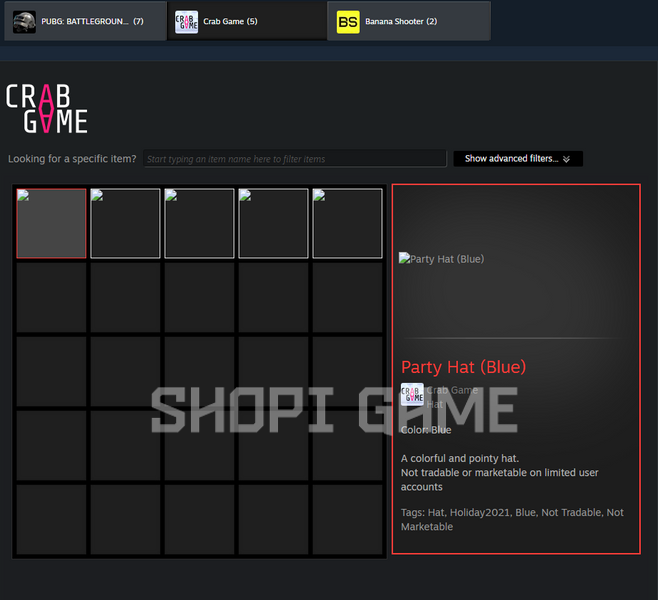Image resolution: width=658 pixels, height=600 pixels.
Task: Click the red Party Hat (Blue) title
Action: coord(463,367)
